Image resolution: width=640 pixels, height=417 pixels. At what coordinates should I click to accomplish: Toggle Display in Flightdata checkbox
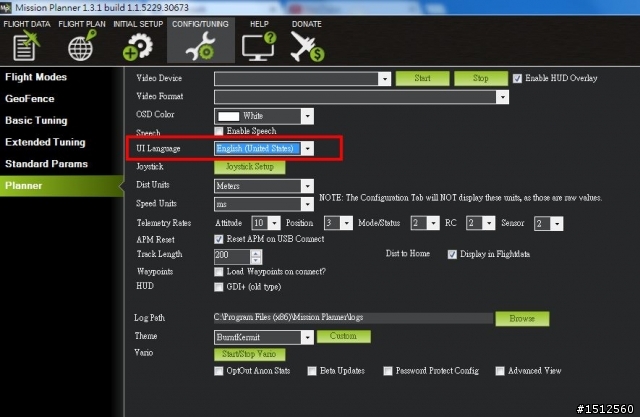point(452,254)
